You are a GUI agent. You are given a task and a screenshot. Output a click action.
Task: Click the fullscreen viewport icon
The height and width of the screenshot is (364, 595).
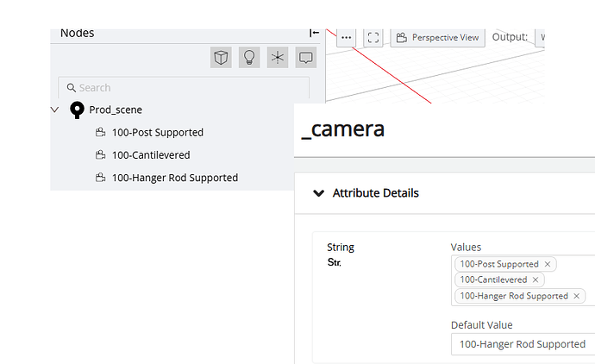coord(373,37)
